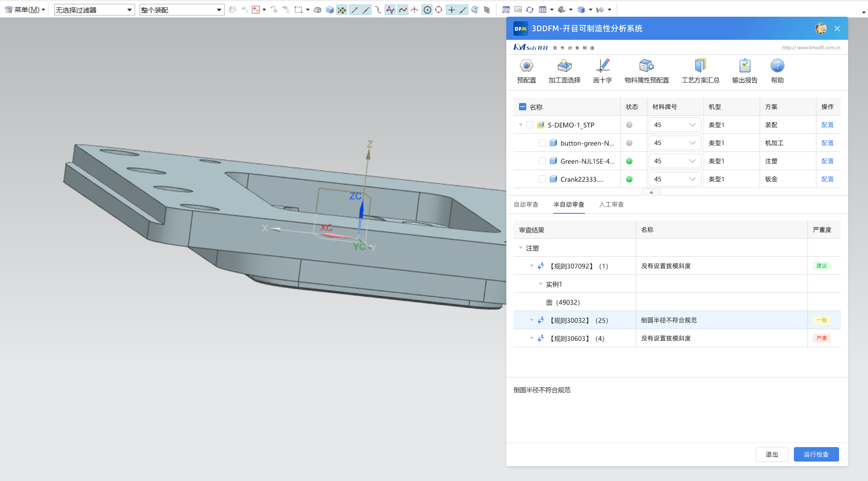
Task: Switch to the 人工审查 tab
Action: (611, 205)
